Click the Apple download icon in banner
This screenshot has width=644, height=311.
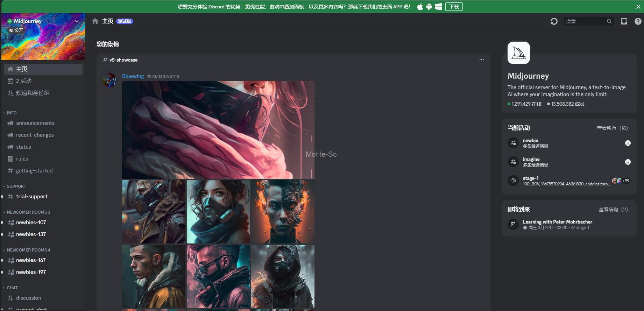tap(420, 7)
